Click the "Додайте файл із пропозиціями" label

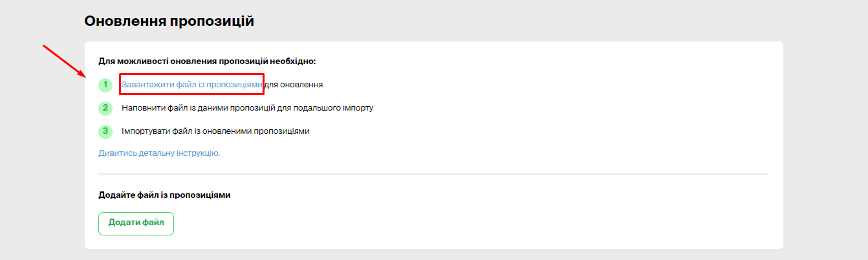(x=164, y=195)
